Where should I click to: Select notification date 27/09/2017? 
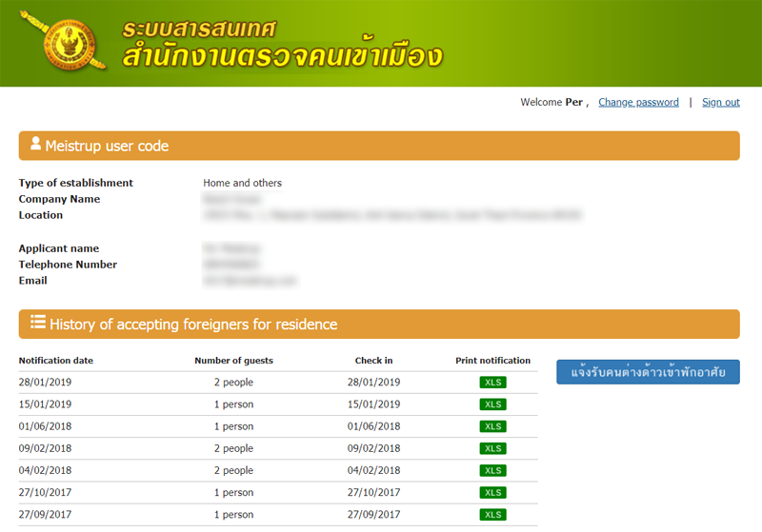pos(45,514)
